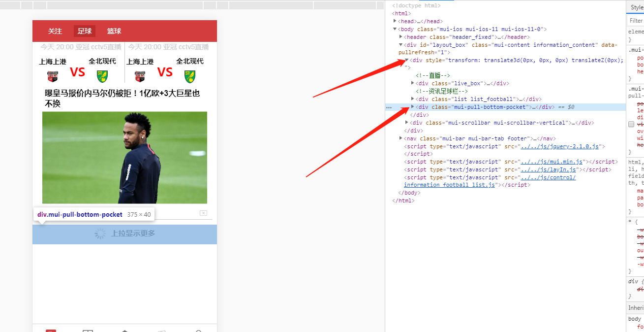Click the 全北现代 team logo in the left match

point(102,76)
